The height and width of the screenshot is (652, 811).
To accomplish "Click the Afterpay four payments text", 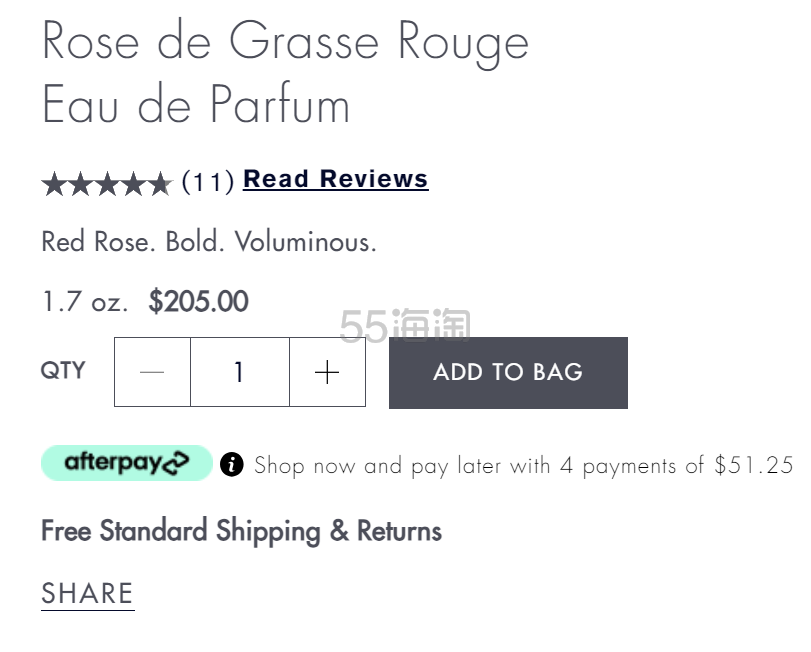I will tap(523, 465).
